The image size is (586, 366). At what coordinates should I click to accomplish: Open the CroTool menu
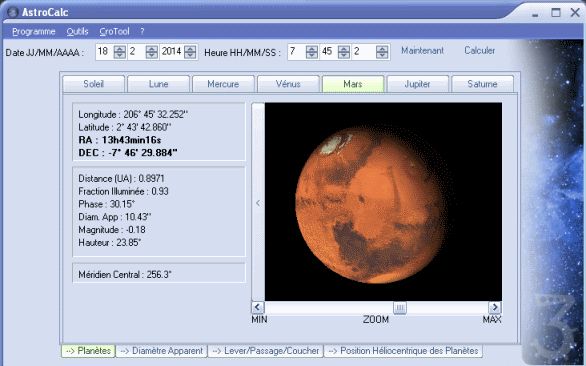click(114, 31)
